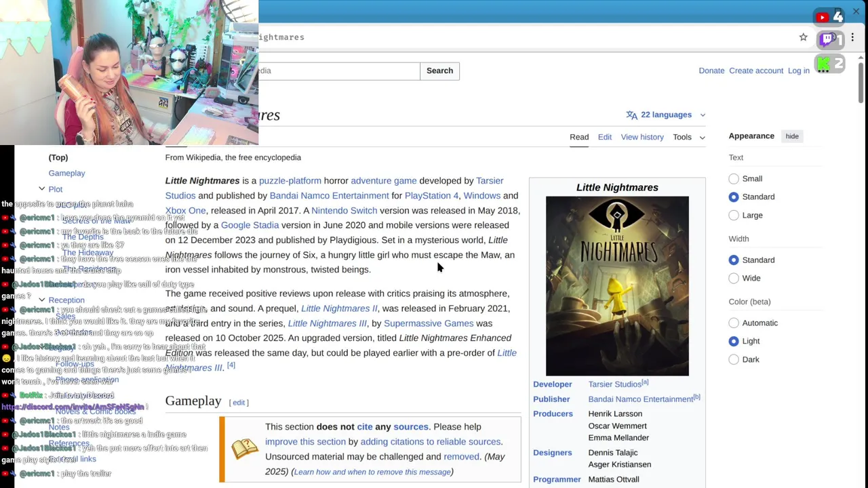Choose Dark color mode
The width and height of the screenshot is (868, 488).
[x=734, y=360]
